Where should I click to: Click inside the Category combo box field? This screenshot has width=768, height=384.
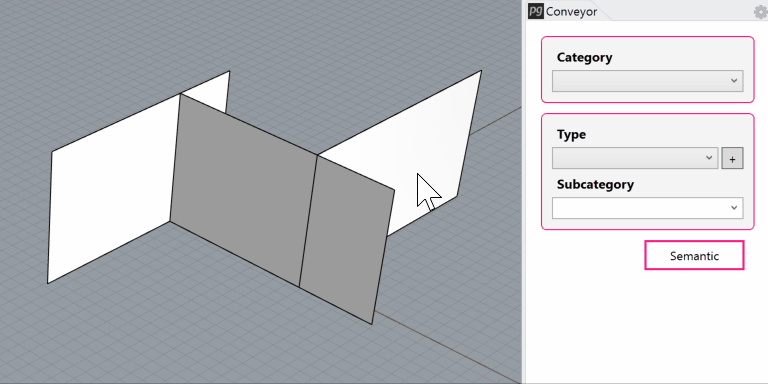coord(647,81)
